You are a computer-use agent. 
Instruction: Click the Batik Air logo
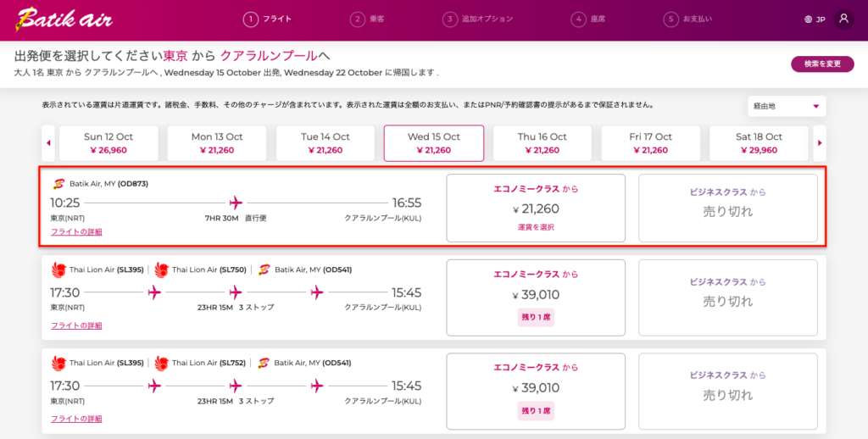pyautogui.click(x=64, y=19)
